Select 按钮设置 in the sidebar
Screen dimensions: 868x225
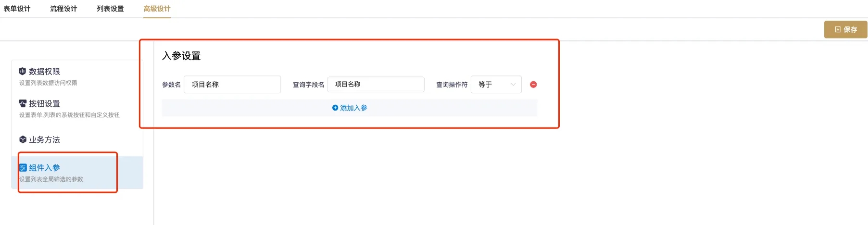44,104
